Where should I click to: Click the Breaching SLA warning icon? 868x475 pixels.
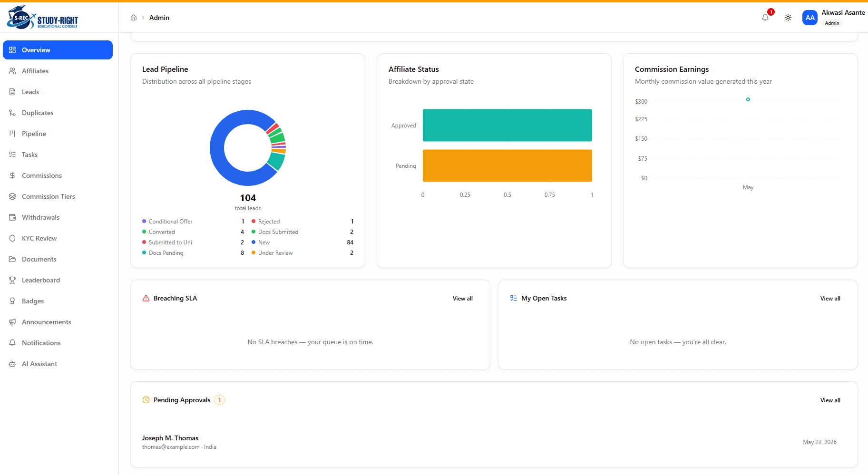click(x=146, y=298)
